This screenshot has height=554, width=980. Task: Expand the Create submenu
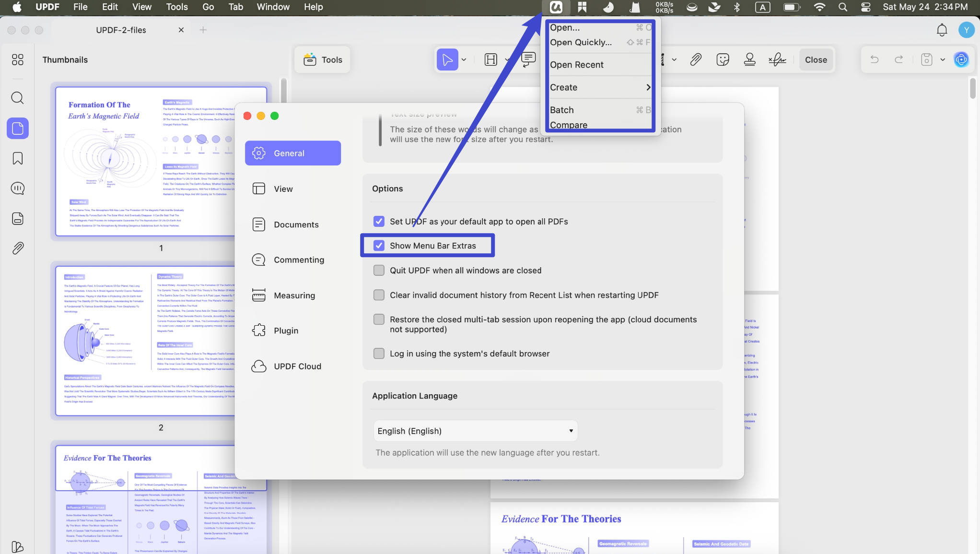coord(600,87)
